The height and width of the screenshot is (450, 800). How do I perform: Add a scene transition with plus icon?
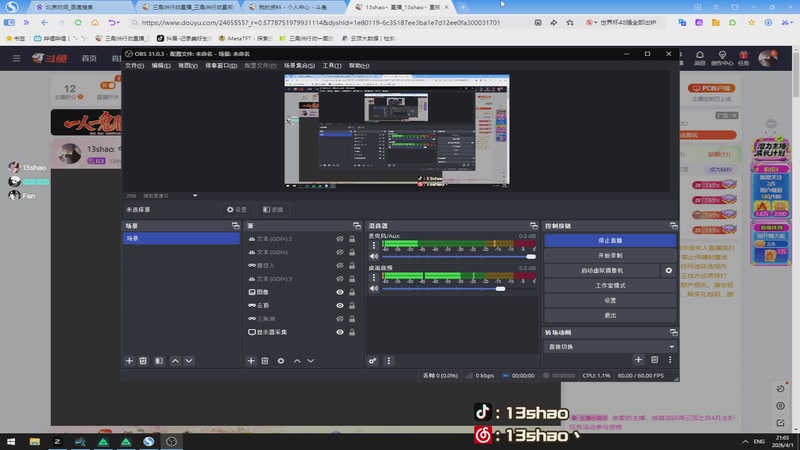pyautogui.click(x=638, y=360)
